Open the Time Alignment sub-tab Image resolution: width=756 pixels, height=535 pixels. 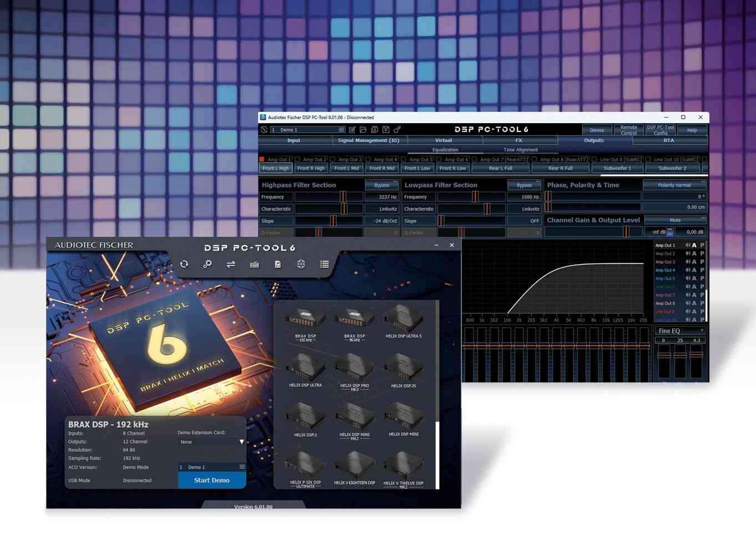[520, 150]
